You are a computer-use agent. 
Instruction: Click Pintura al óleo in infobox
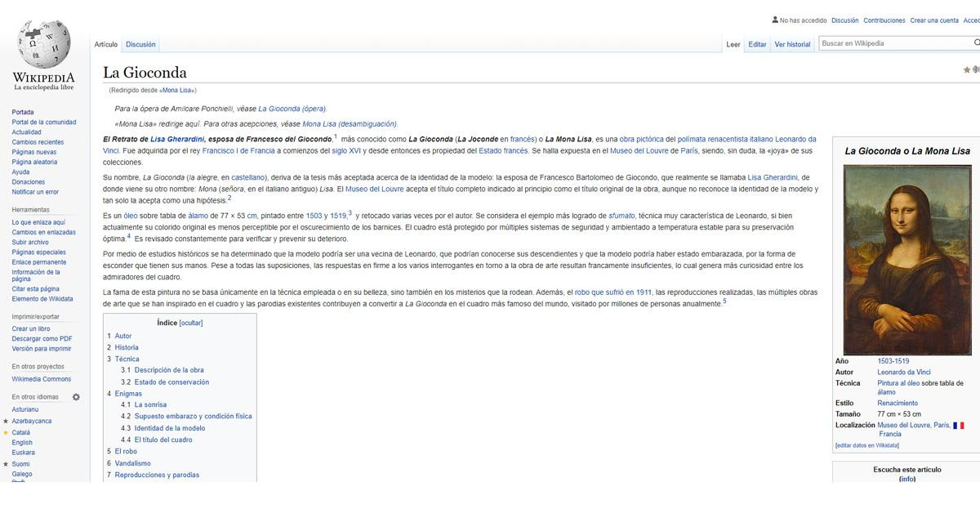point(898,382)
